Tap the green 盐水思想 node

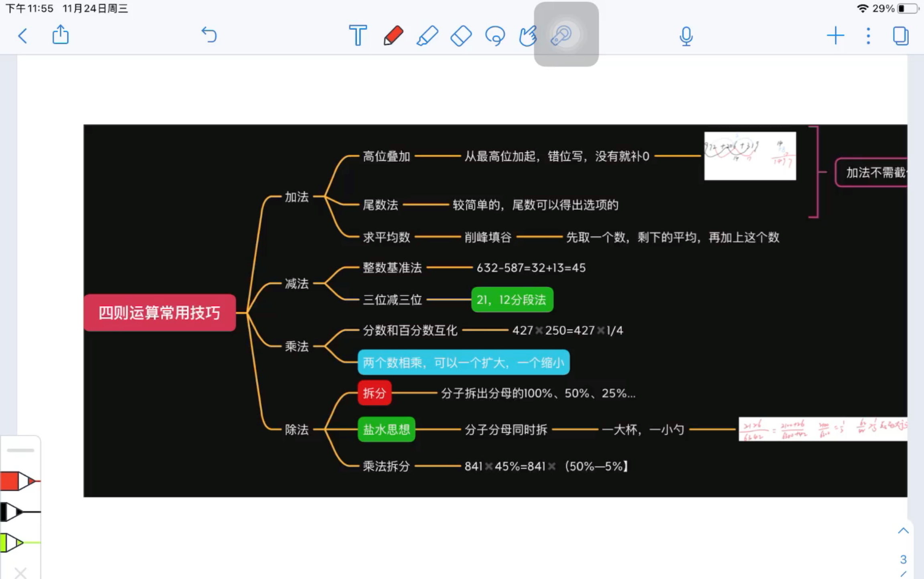point(386,429)
